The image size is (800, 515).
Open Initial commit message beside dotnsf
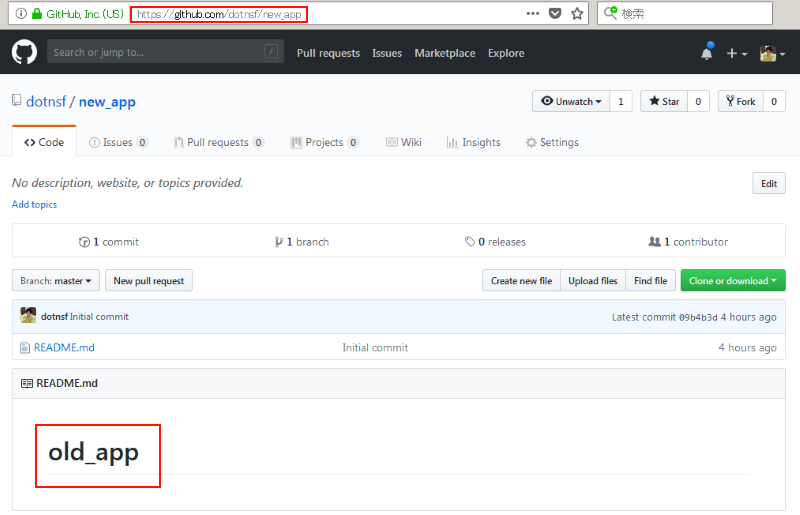[x=99, y=316]
